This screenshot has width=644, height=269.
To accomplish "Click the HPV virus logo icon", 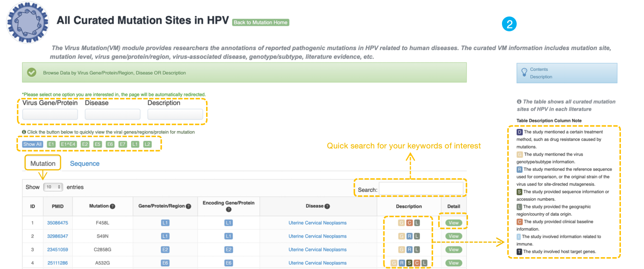I will coord(27,22).
